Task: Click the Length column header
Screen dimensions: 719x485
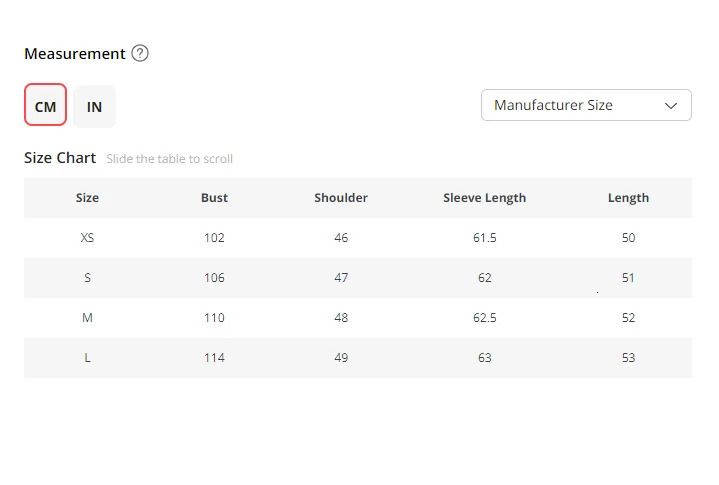Action: pyautogui.click(x=628, y=198)
